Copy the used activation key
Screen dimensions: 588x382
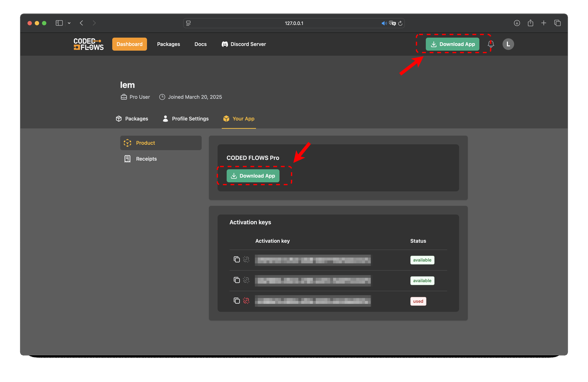pyautogui.click(x=236, y=301)
